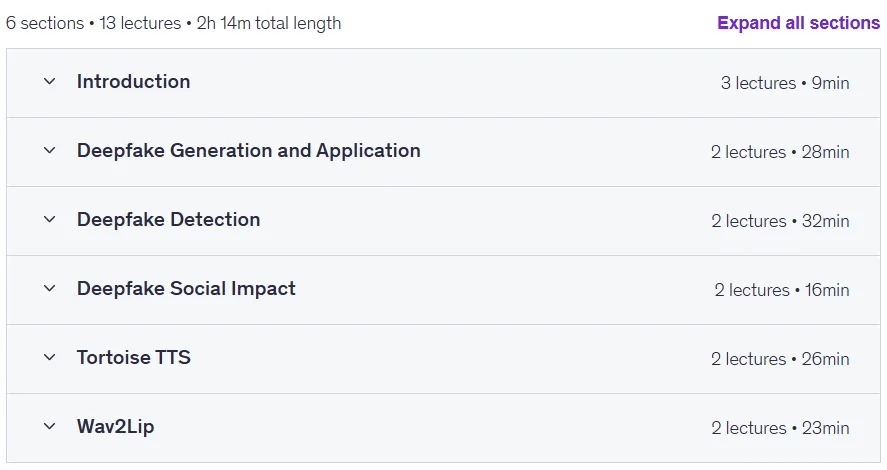The width and height of the screenshot is (887, 470).
Task: Click the 6 sections course summary text
Action: click(173, 23)
